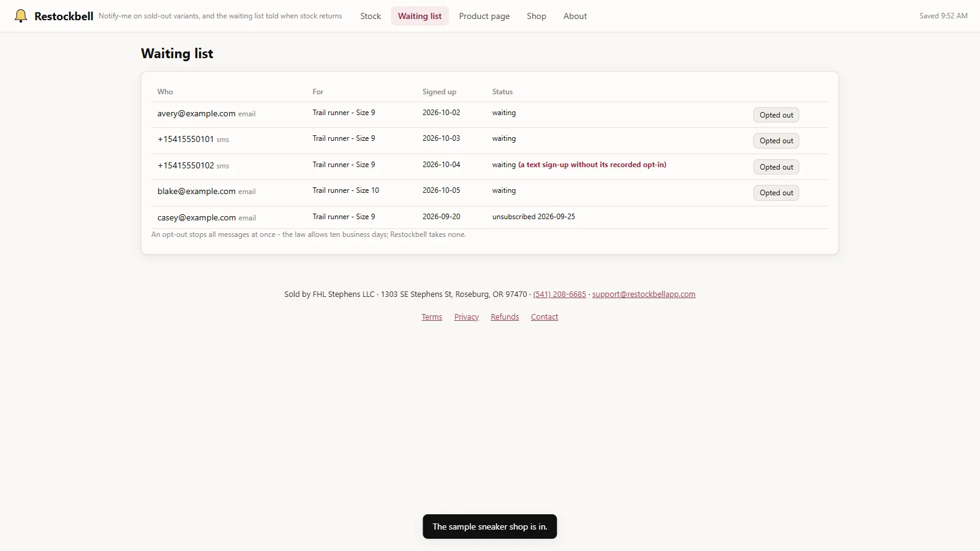The width and height of the screenshot is (980, 551).
Task: Click the 2026-10-04 signed up date
Action: 441,165
